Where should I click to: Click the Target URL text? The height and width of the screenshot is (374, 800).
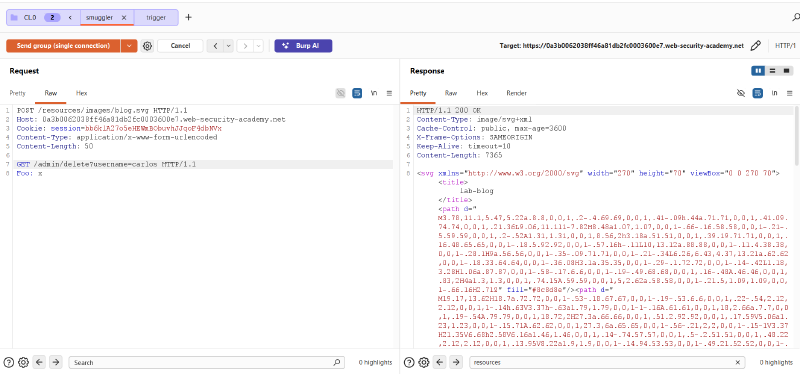coord(621,46)
